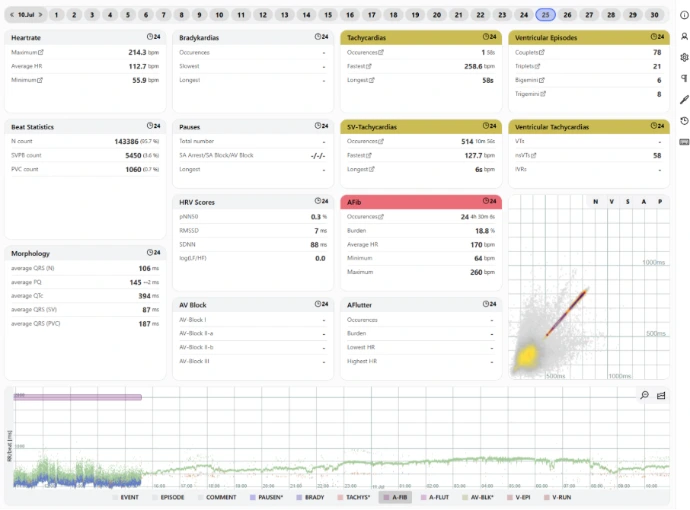Toggle the BRADY legend filter
690x510 pixels.
click(310, 497)
